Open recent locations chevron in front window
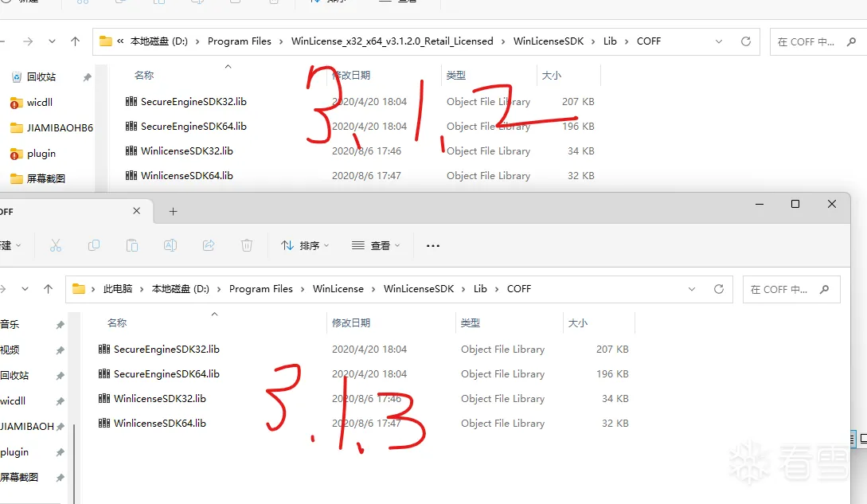The width and height of the screenshot is (867, 504). 25,289
